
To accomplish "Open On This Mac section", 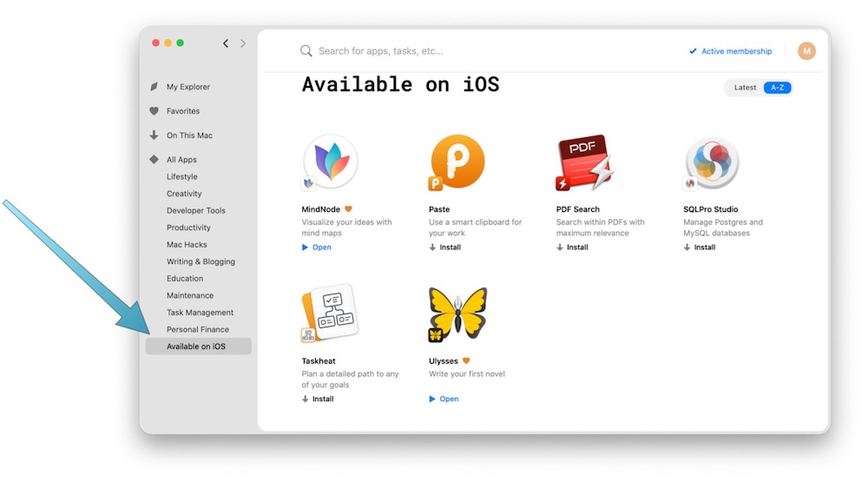I will point(189,135).
